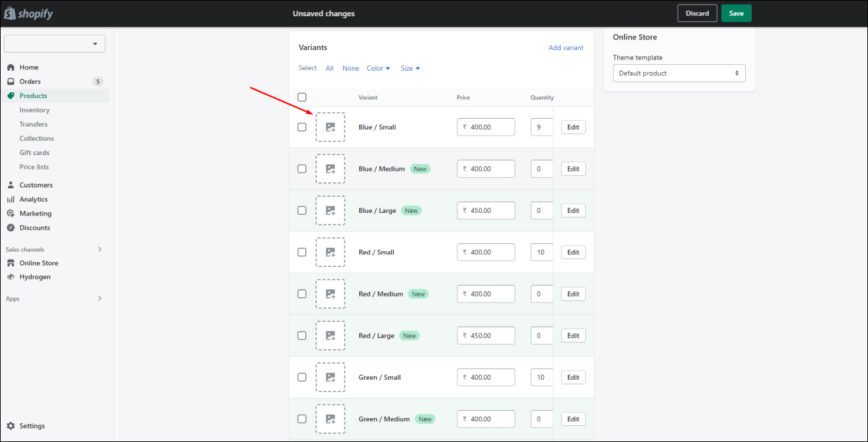This screenshot has width=868, height=442.
Task: Open Inventory in the sidebar
Action: click(34, 110)
